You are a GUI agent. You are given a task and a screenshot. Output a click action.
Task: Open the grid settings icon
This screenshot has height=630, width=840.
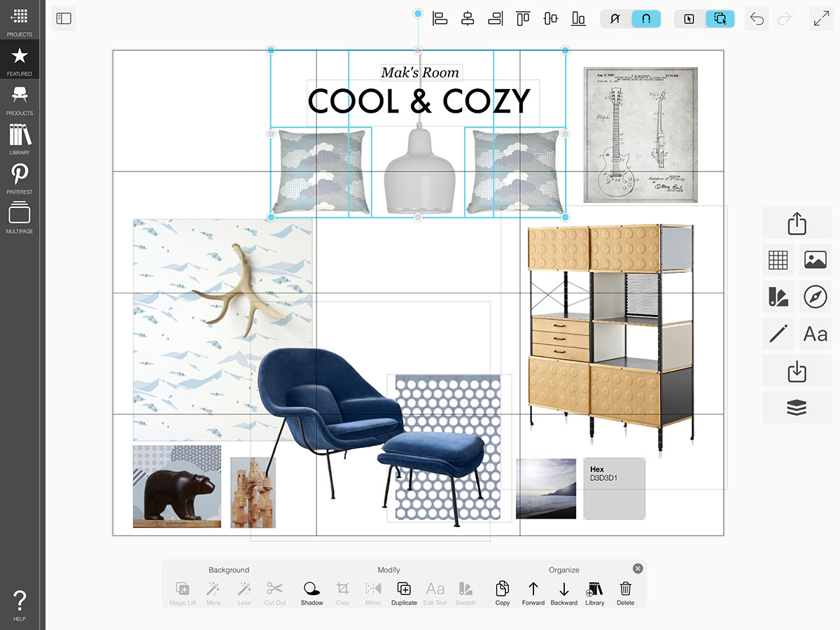(x=778, y=260)
